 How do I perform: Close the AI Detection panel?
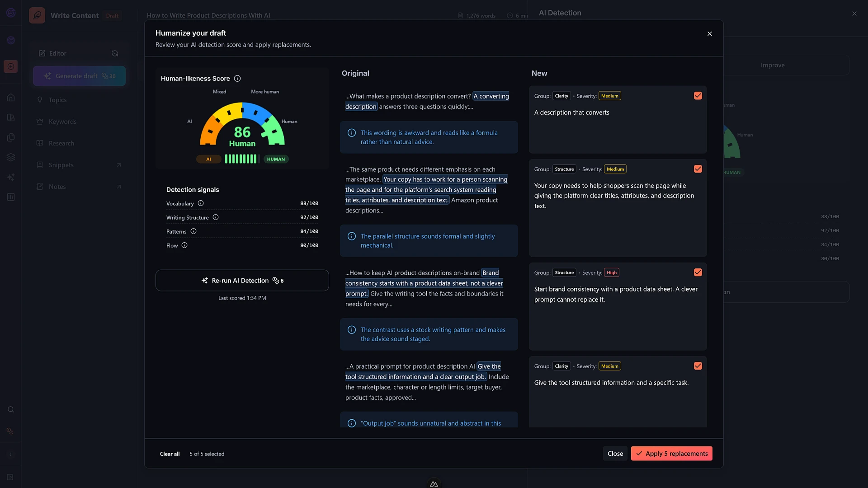(x=854, y=14)
